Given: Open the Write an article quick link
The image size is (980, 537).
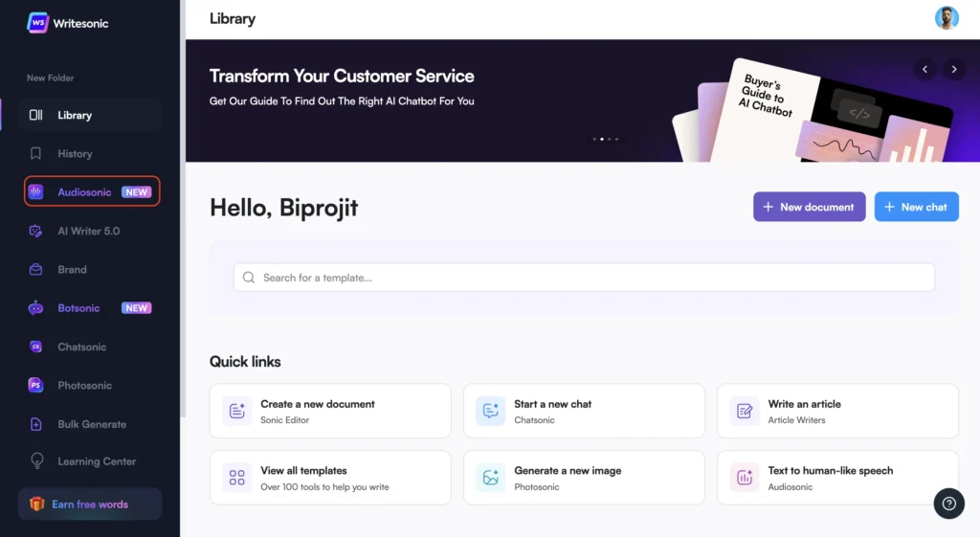Looking at the screenshot, I should click(x=836, y=411).
